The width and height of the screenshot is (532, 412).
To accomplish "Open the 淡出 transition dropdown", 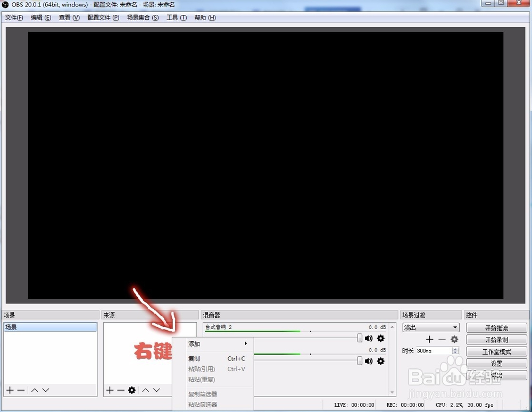I will pos(431,327).
